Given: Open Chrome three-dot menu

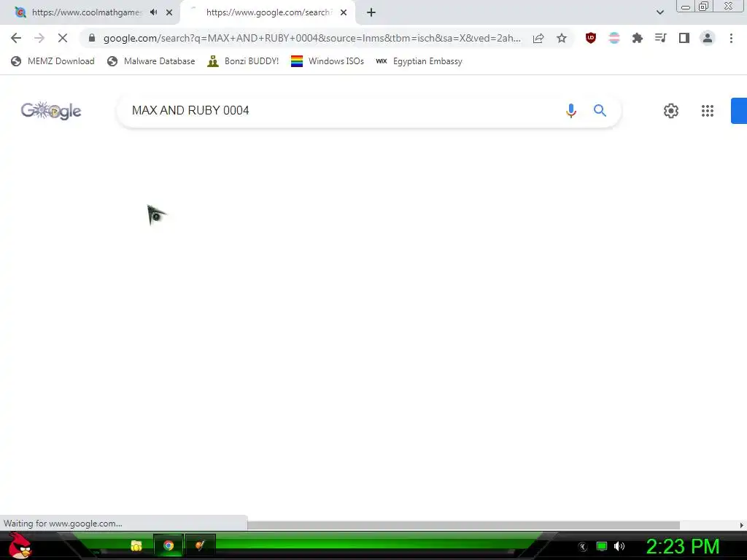Looking at the screenshot, I should [x=731, y=38].
